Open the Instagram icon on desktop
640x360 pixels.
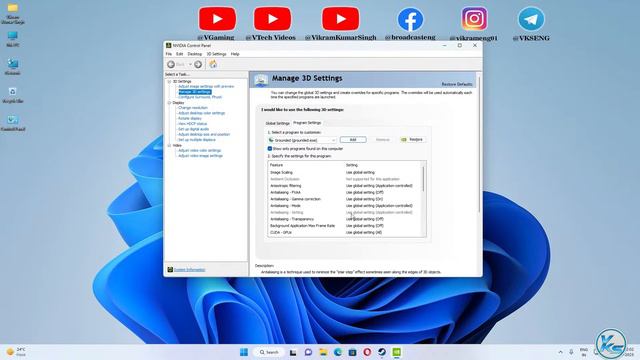[474, 19]
